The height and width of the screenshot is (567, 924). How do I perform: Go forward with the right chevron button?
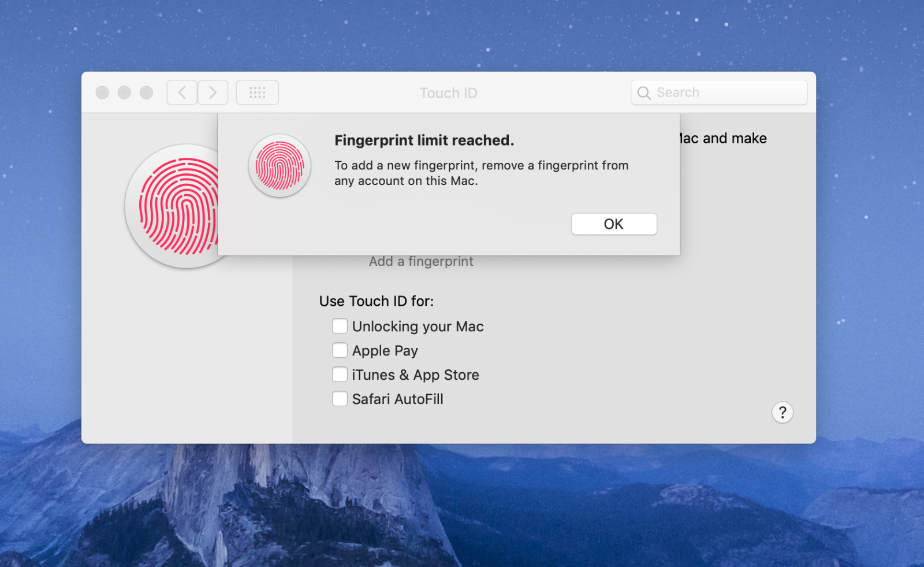point(213,92)
